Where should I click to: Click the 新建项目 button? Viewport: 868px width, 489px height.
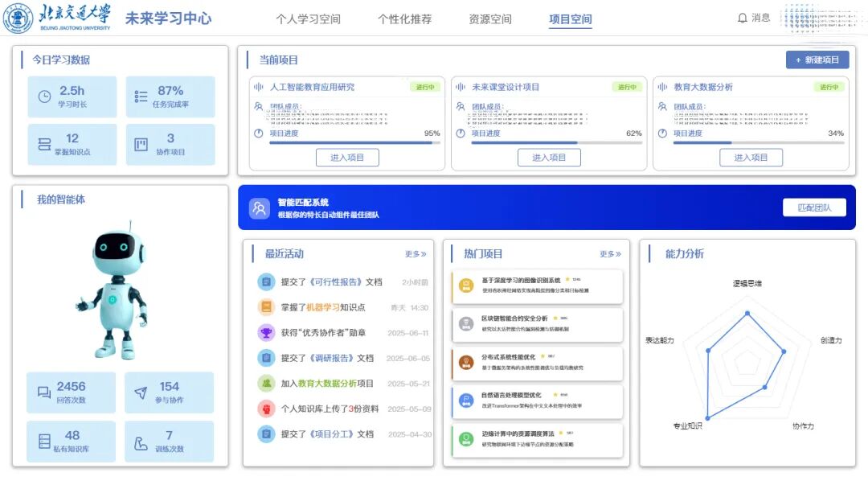[817, 60]
